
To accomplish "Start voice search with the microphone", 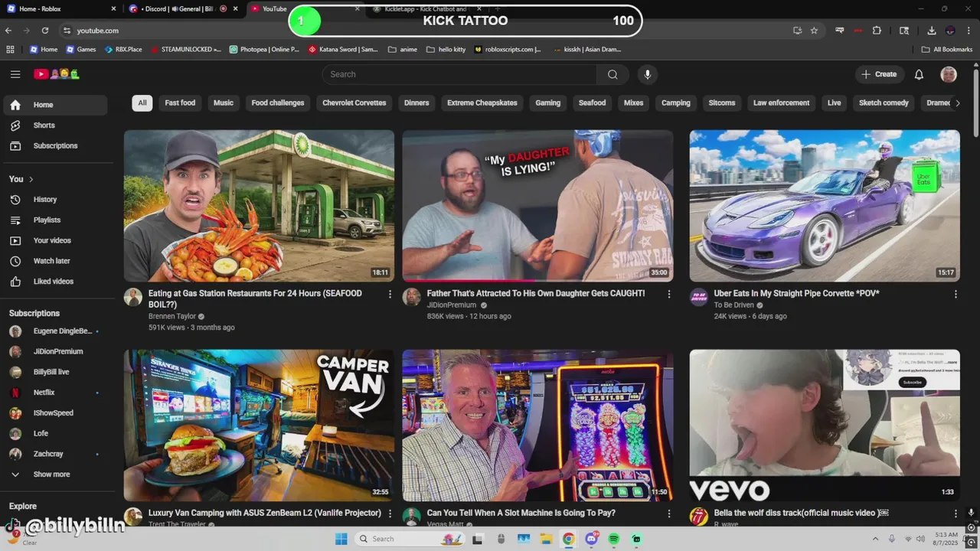I will (x=648, y=74).
